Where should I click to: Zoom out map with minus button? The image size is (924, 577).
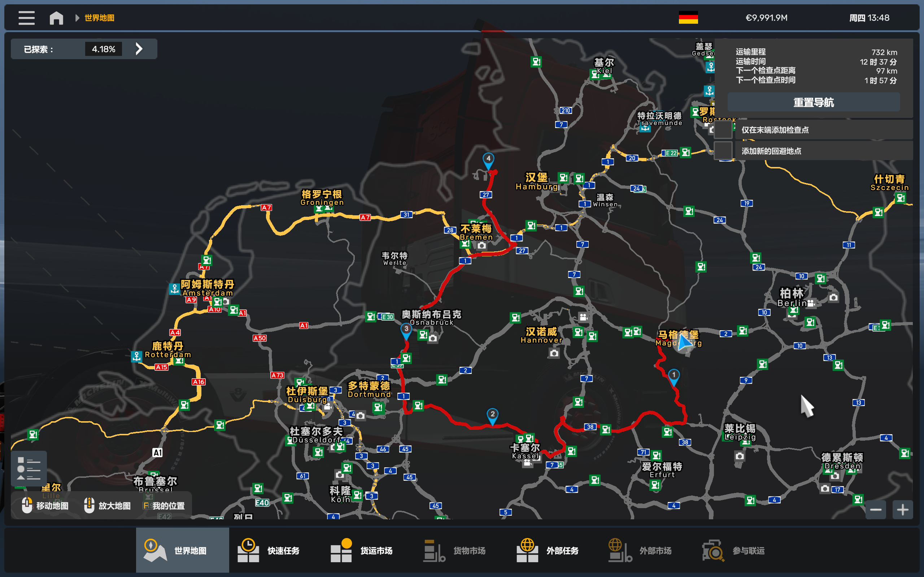click(876, 510)
